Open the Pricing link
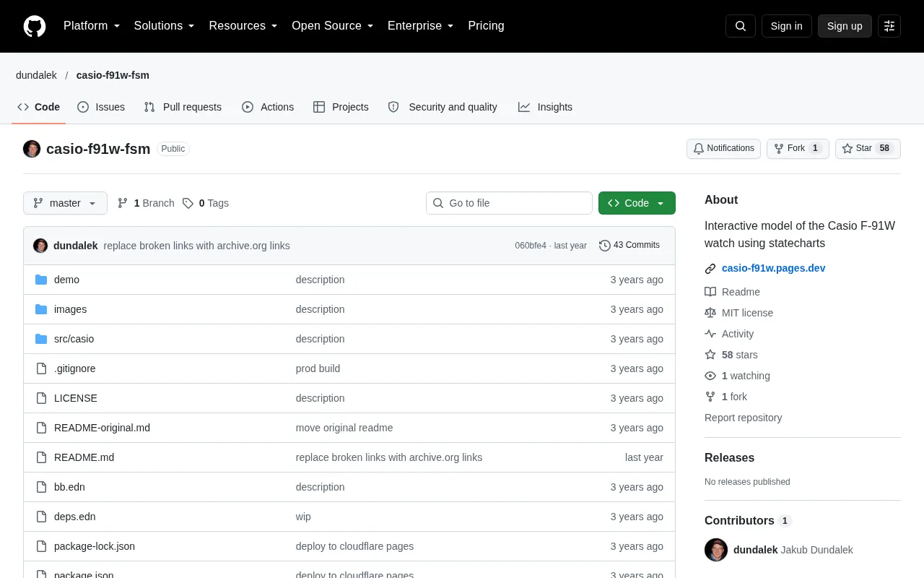Viewport: 924px width, 578px height. pyautogui.click(x=486, y=26)
